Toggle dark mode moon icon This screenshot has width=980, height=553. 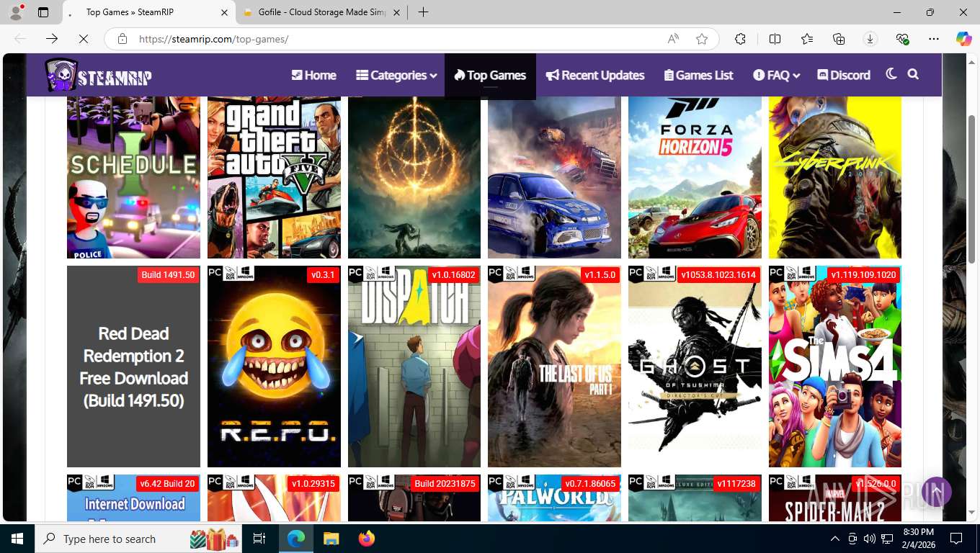pyautogui.click(x=891, y=74)
